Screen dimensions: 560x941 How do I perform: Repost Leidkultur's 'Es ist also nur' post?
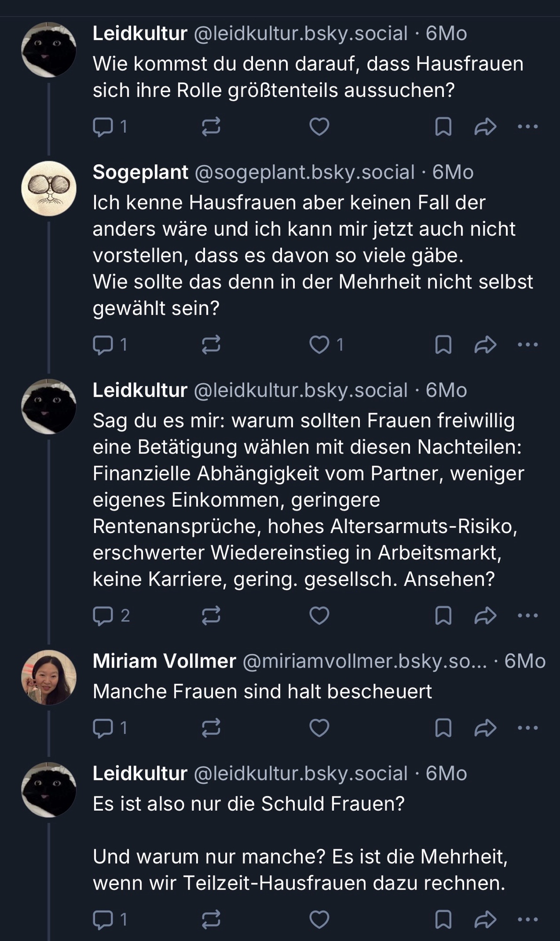click(211, 919)
